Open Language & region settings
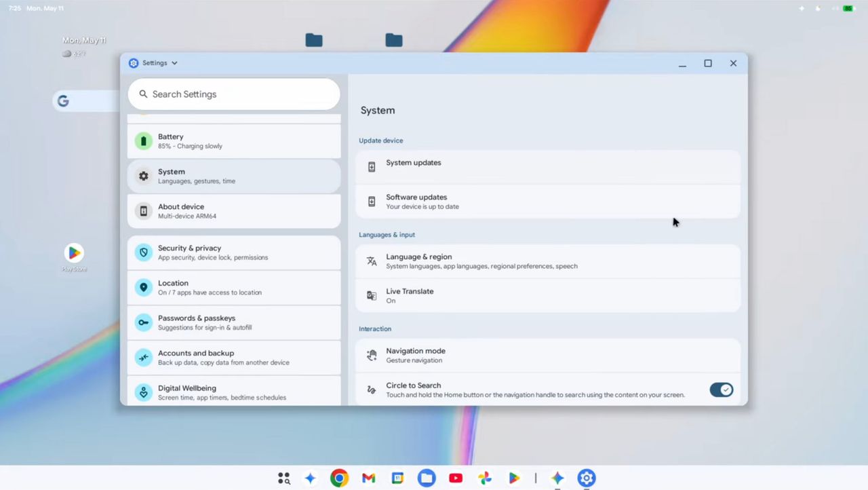Viewport: 868px width, 490px height. click(x=548, y=261)
